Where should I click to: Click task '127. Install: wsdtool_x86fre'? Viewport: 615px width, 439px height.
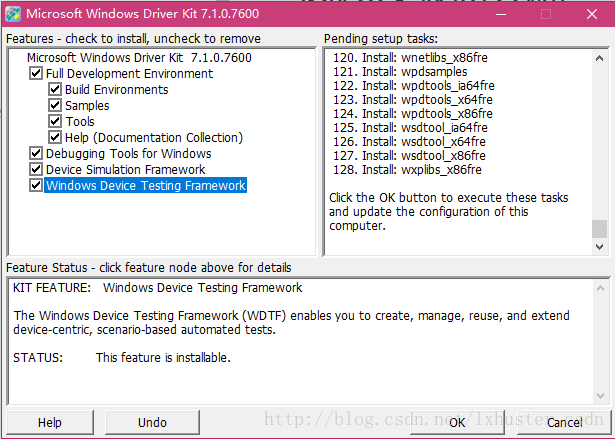(409, 156)
